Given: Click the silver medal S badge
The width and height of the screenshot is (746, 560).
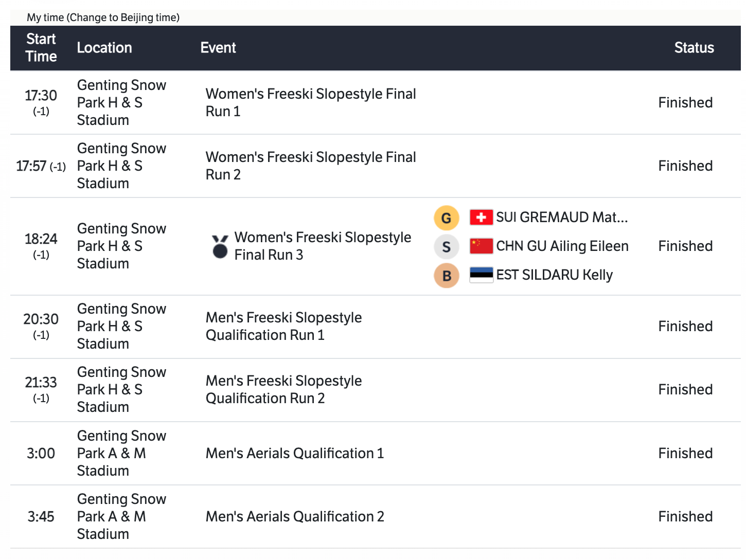Looking at the screenshot, I should click(446, 247).
